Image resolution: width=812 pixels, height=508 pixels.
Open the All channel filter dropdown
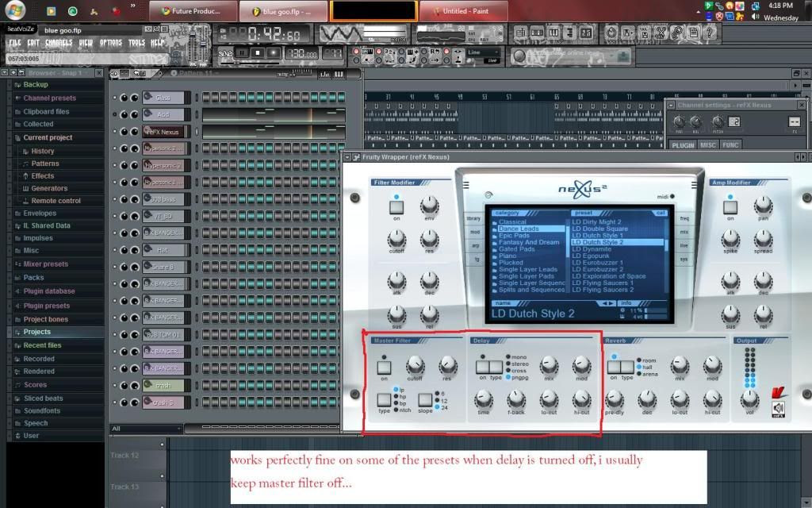(146, 429)
